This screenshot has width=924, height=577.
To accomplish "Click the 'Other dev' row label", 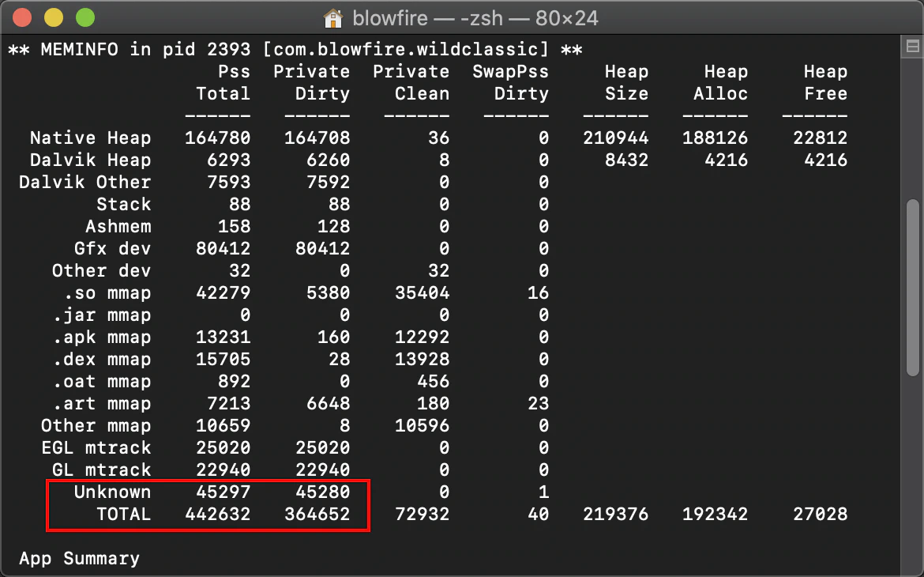I will pyautogui.click(x=101, y=270).
